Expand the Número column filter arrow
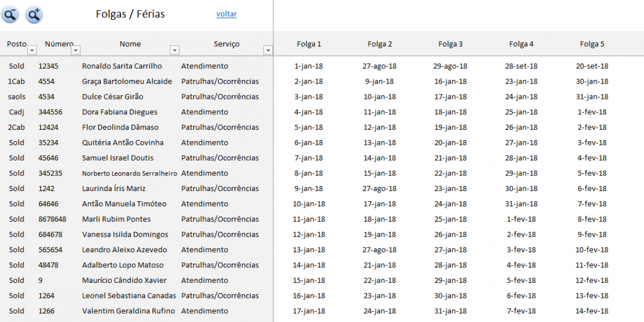 76,50
